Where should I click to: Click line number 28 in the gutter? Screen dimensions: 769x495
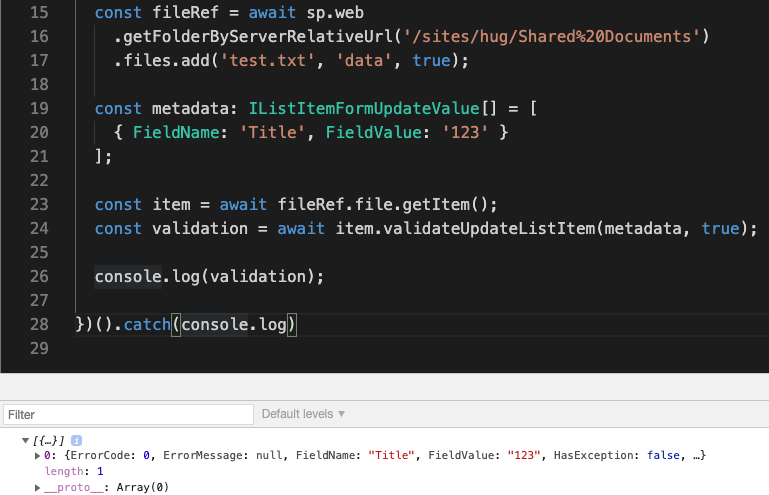[x=39, y=325]
